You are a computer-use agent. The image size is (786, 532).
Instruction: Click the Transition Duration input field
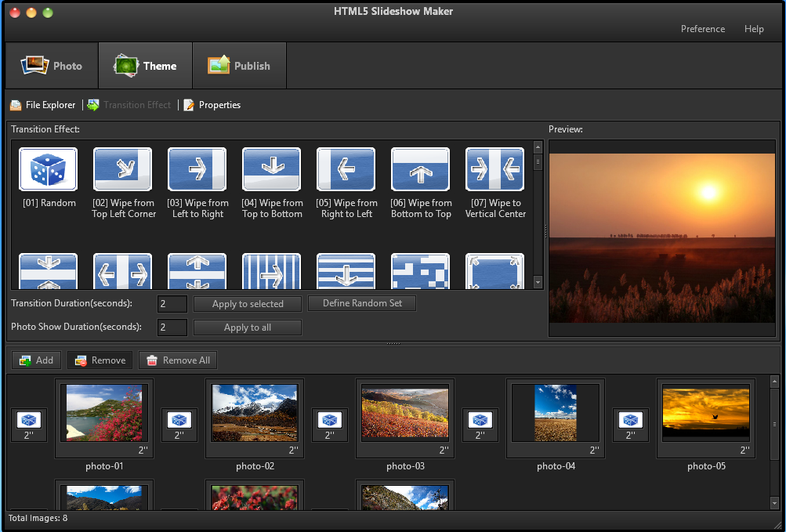point(171,304)
